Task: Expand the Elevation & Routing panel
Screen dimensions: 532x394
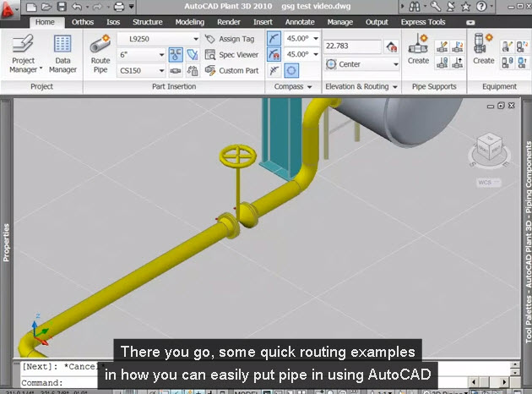Action: pyautogui.click(x=361, y=86)
